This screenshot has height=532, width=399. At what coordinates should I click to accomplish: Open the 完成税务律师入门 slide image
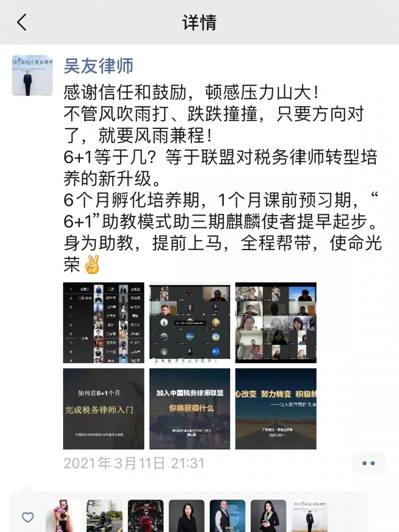tap(104, 409)
